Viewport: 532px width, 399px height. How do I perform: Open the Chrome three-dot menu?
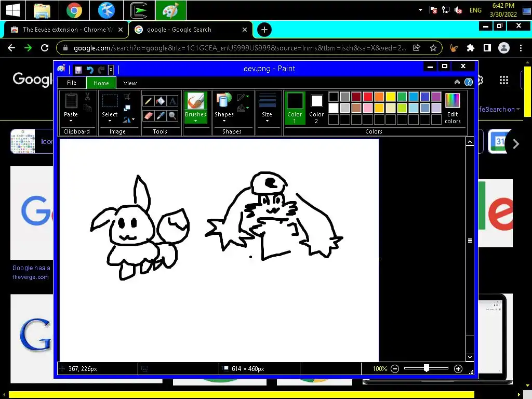521,48
